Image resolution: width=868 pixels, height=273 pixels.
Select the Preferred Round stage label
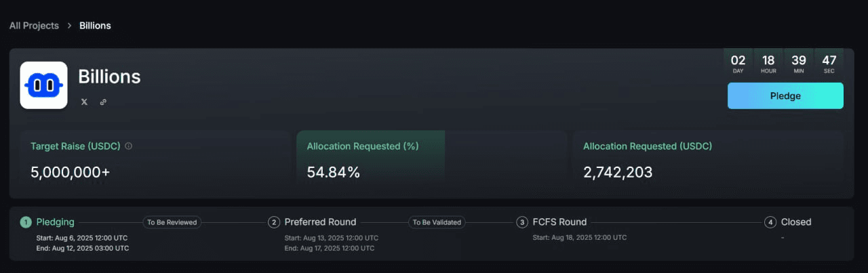tap(320, 222)
